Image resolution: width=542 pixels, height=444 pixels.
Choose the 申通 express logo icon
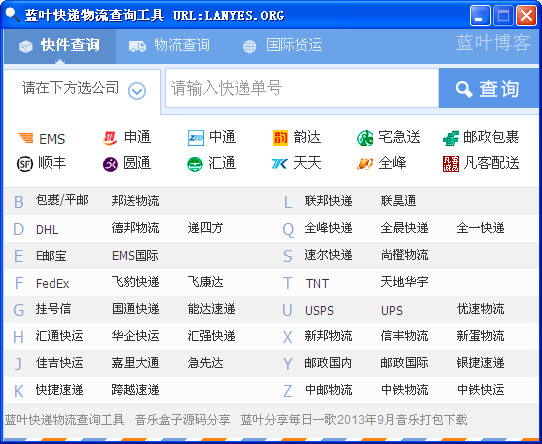click(110, 138)
